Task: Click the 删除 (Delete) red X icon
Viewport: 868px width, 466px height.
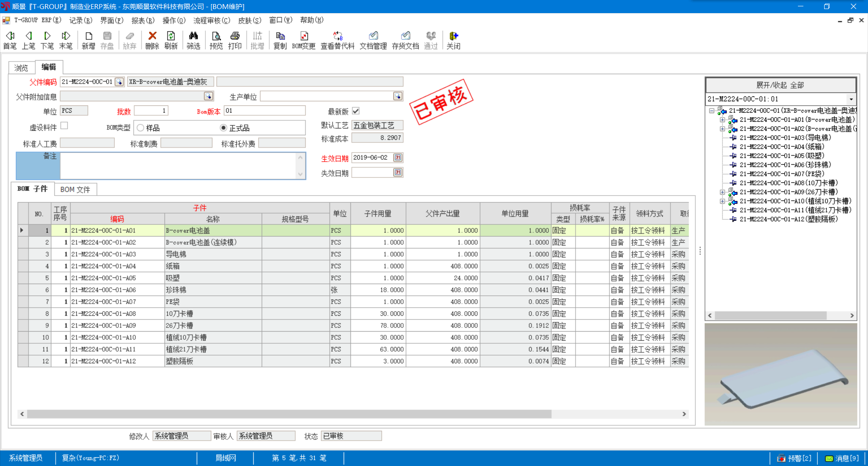Action: [152, 40]
